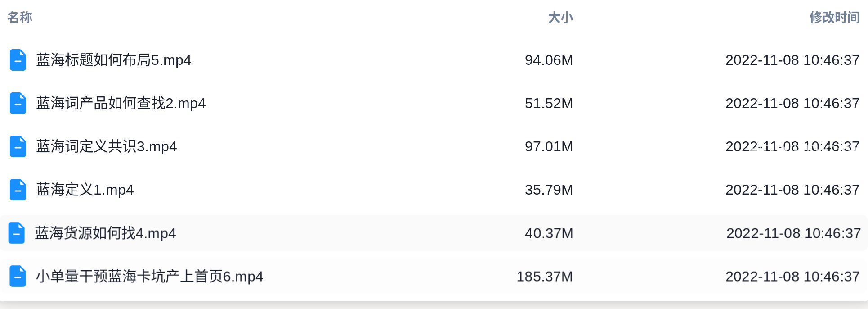Open file 蓝海词产品如何查找2.mp4
The height and width of the screenshot is (309, 868).
click(x=121, y=103)
